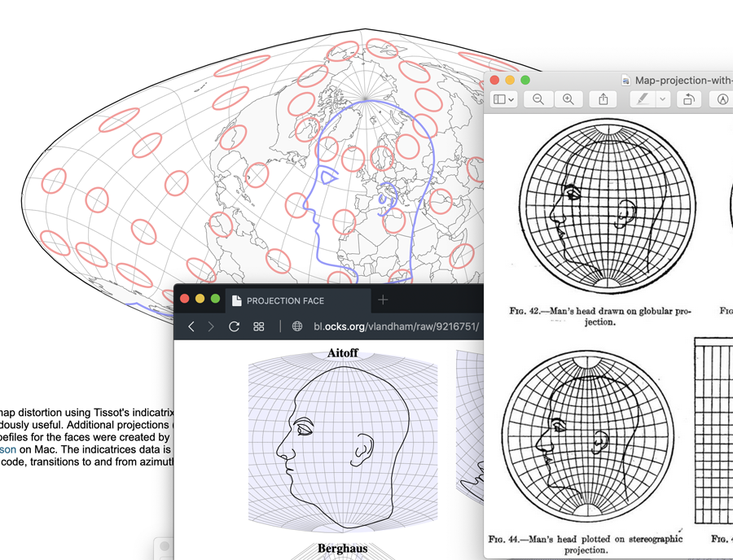
Task: Open the browser's start page grid
Action: 258,326
